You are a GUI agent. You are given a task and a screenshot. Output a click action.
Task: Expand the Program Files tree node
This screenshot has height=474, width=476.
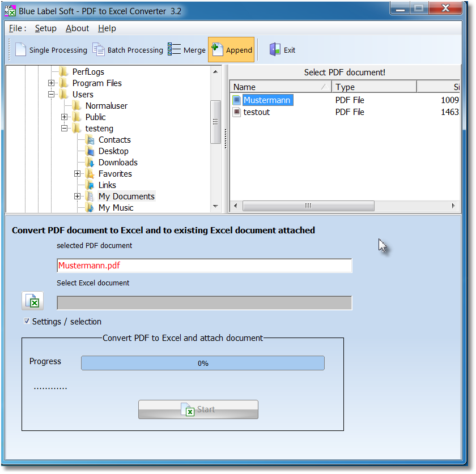tap(52, 83)
